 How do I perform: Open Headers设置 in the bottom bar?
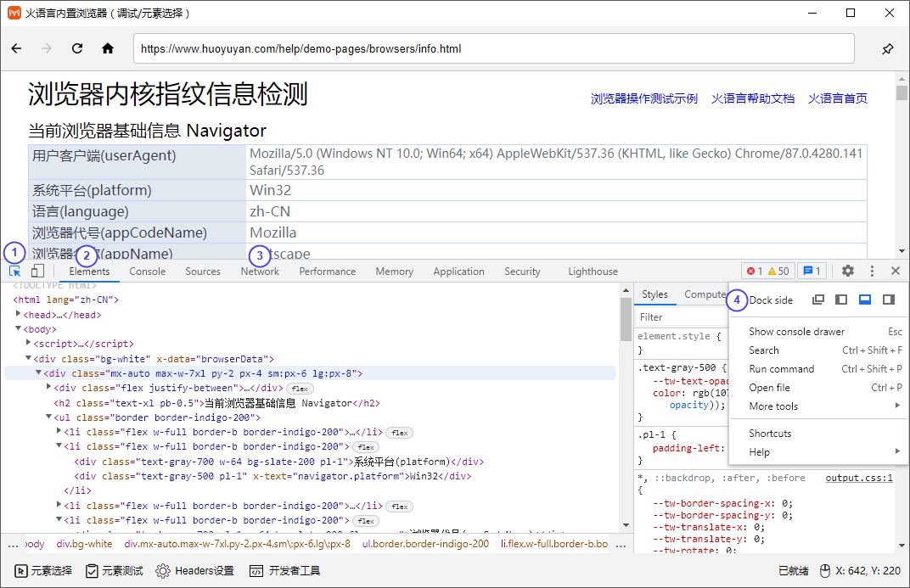pos(195,570)
